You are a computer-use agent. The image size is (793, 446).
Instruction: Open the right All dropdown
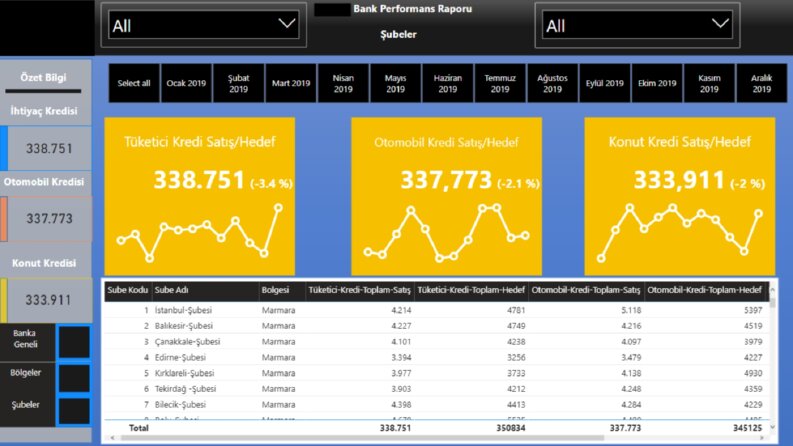click(x=637, y=25)
